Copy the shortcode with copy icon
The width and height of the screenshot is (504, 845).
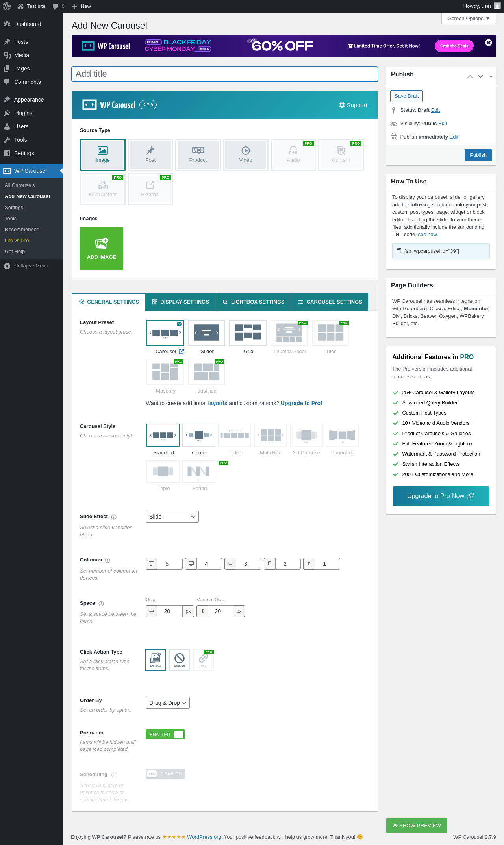(398, 251)
